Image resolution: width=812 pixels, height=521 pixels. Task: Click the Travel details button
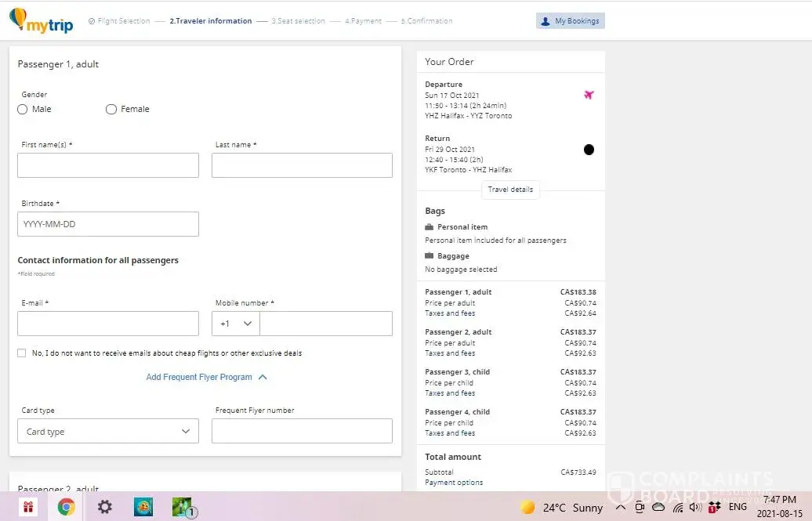[510, 190]
